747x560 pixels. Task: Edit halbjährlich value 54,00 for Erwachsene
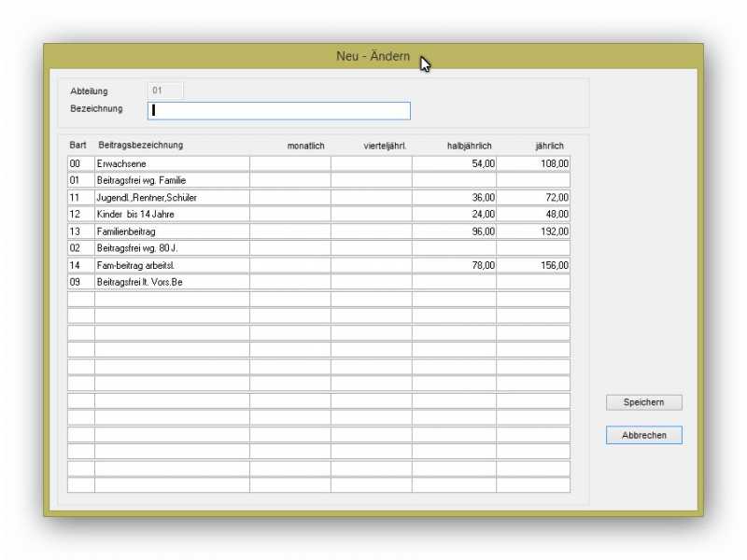[x=454, y=163]
